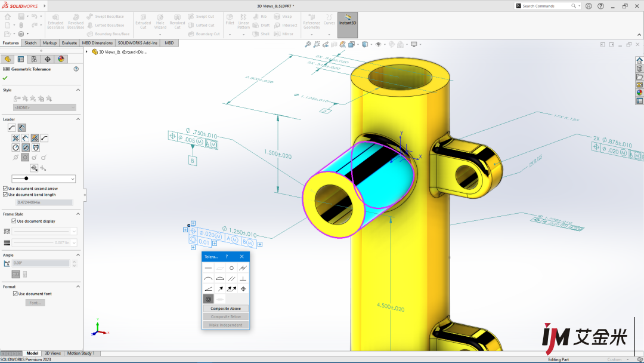The image size is (644, 363).
Task: Select the total runout double-arrow symbol
Action: (231, 288)
